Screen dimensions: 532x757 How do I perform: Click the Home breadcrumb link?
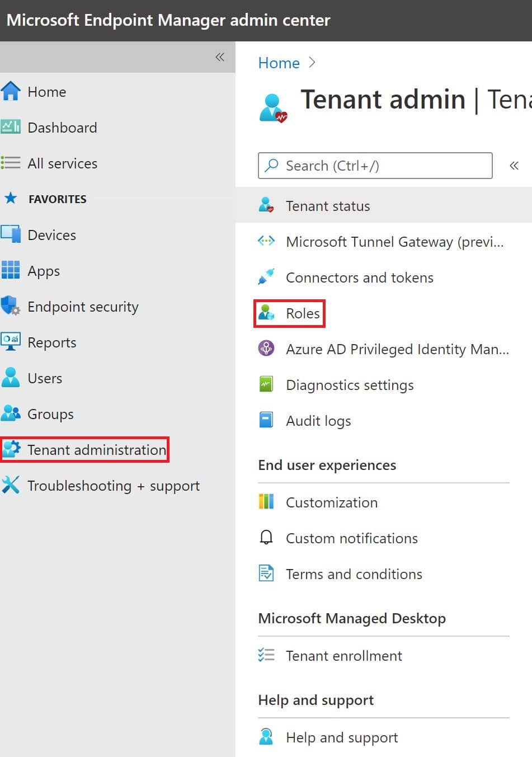(279, 63)
